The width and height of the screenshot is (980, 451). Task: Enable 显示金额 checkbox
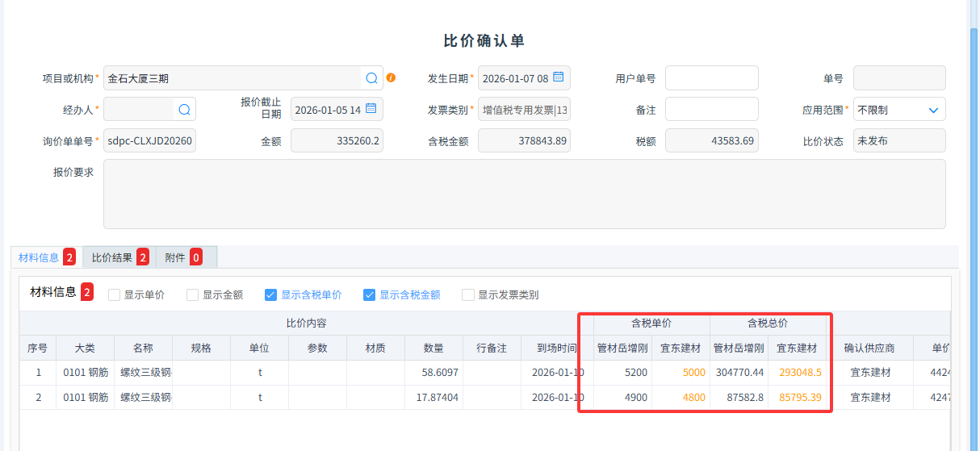(x=192, y=295)
